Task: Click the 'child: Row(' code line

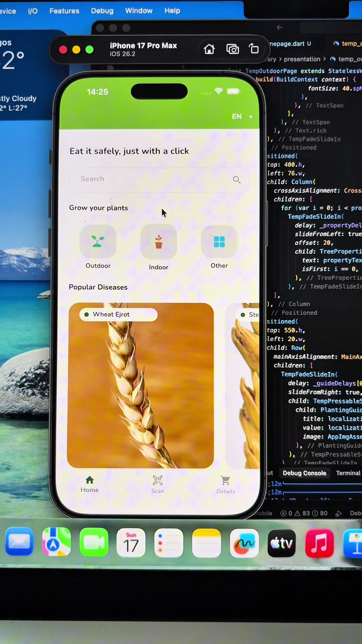Action: pos(286,348)
